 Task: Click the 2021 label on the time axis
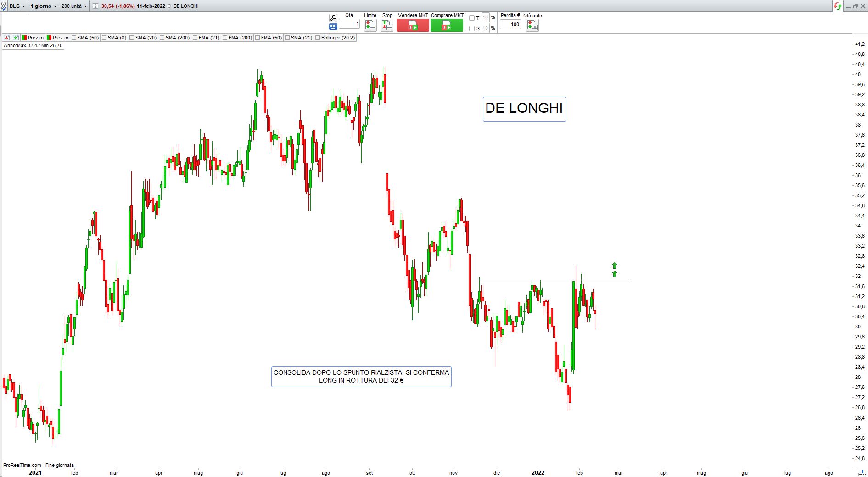[x=35, y=473]
